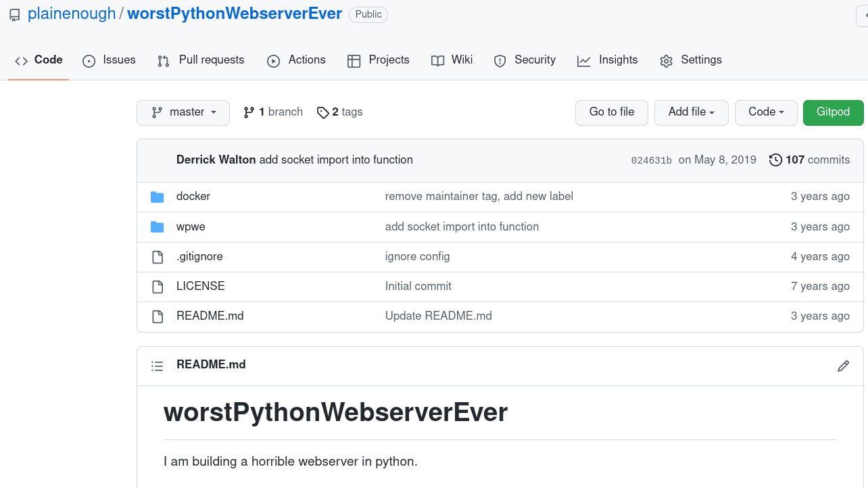
Task: Launch the green Gitpod button
Action: (833, 112)
